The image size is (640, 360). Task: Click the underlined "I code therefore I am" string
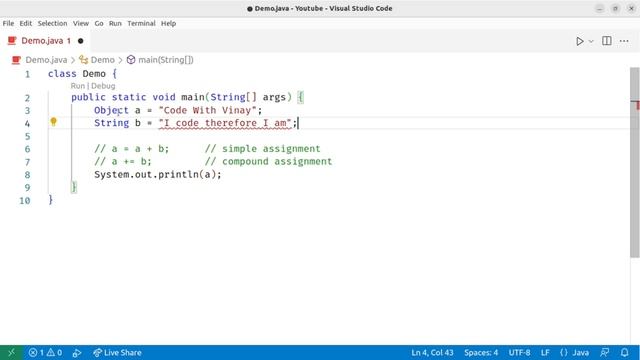(x=225, y=123)
